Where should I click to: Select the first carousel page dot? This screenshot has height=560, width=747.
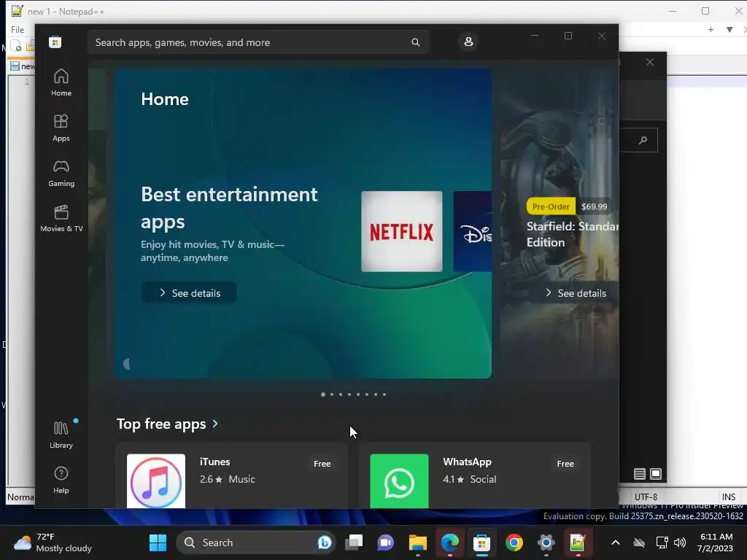pos(323,394)
